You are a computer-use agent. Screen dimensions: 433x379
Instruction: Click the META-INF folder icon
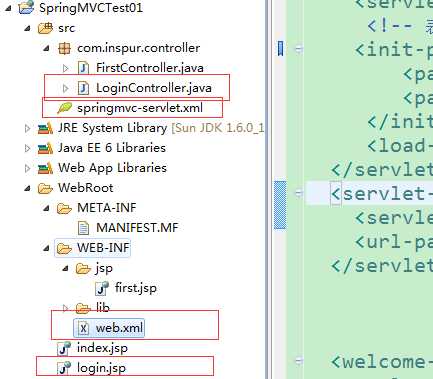[64, 208]
